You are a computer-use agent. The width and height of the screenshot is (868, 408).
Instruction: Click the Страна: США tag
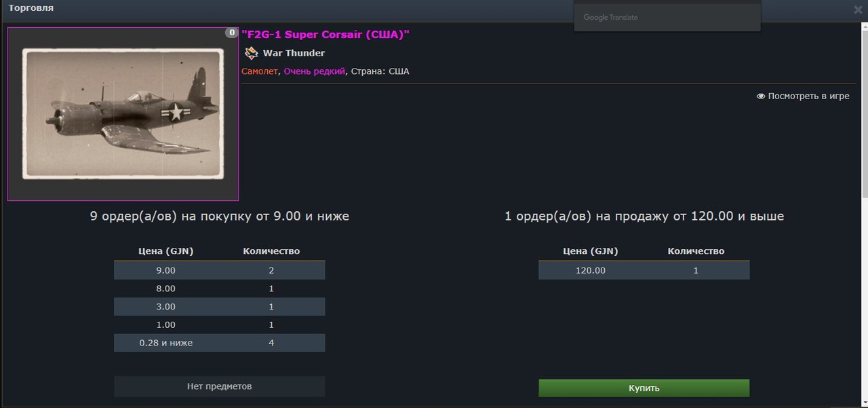380,71
